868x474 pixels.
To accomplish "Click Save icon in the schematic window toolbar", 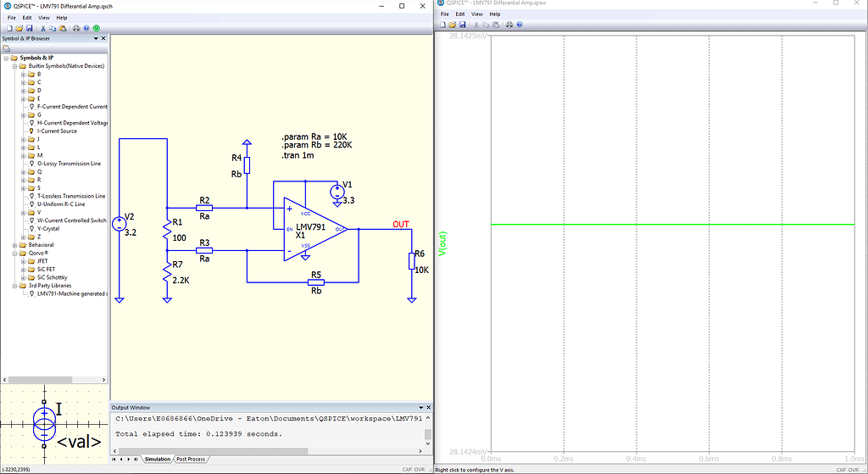I will pyautogui.click(x=29, y=28).
